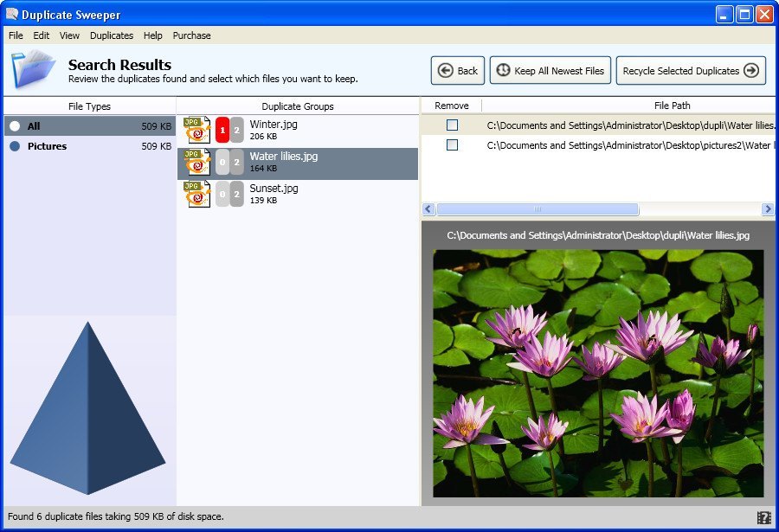Click the back arrow icon in the Back button

(x=444, y=70)
